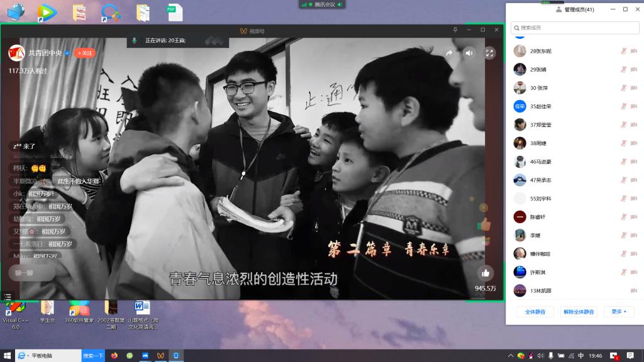Click the 解除全体静音 button
Screen dimensions: 644x362
[579, 312]
